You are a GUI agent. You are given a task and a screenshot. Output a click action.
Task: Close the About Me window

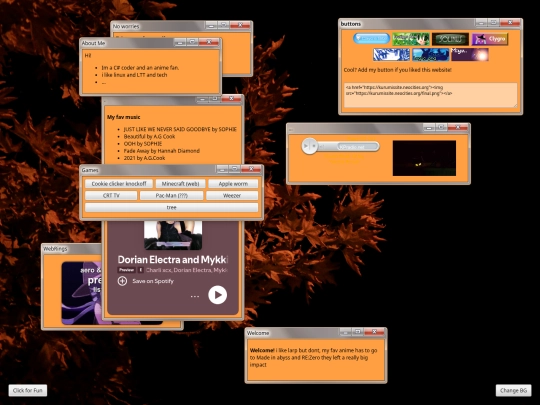pos(209,42)
